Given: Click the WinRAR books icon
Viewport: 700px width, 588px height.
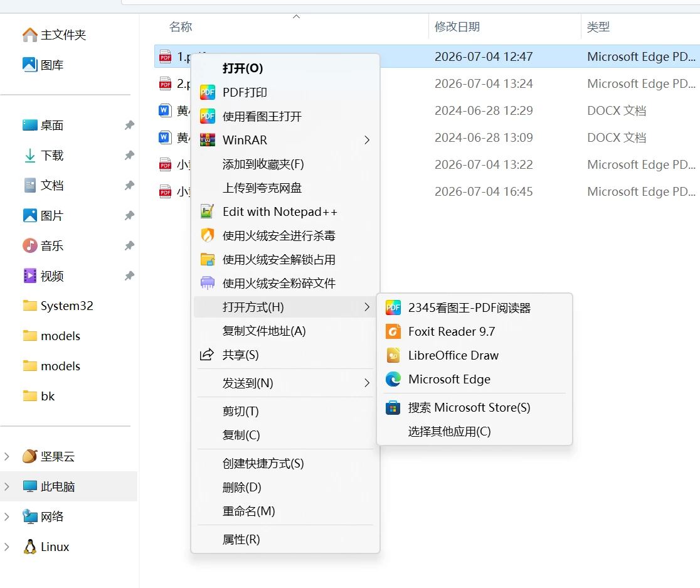Looking at the screenshot, I should pos(208,140).
